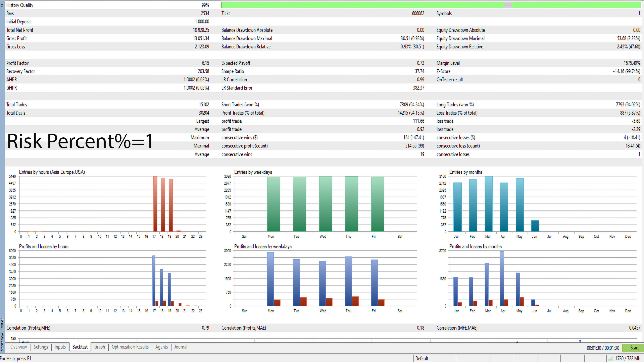Screen dimensions: 644x362
Task: Switch to the Agents tab
Action: pyautogui.click(x=161, y=347)
